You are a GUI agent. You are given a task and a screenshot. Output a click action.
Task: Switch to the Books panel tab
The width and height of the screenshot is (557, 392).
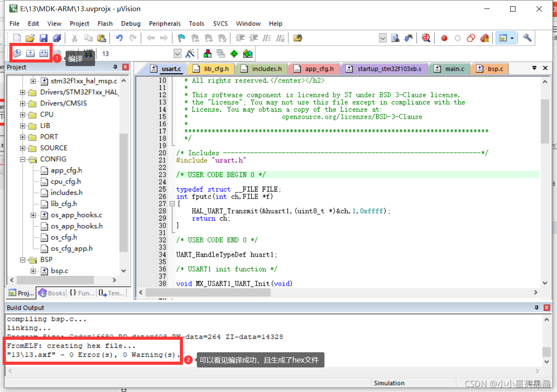[52, 293]
